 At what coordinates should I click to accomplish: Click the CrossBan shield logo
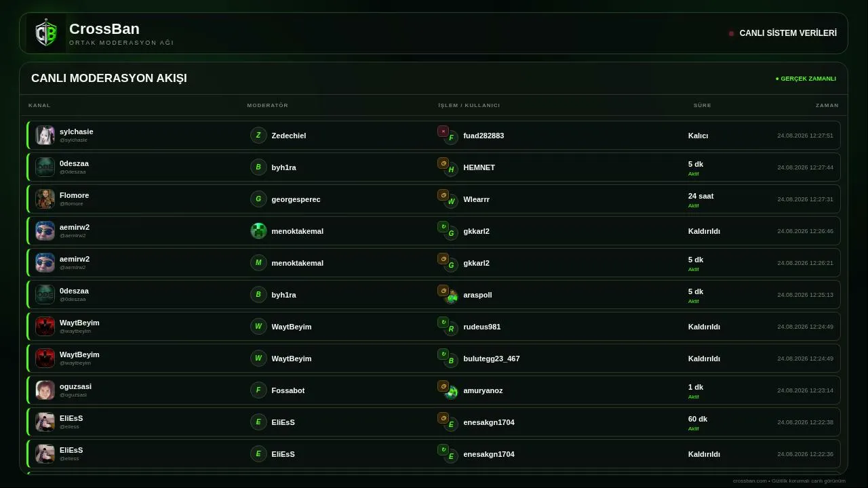pyautogui.click(x=45, y=33)
